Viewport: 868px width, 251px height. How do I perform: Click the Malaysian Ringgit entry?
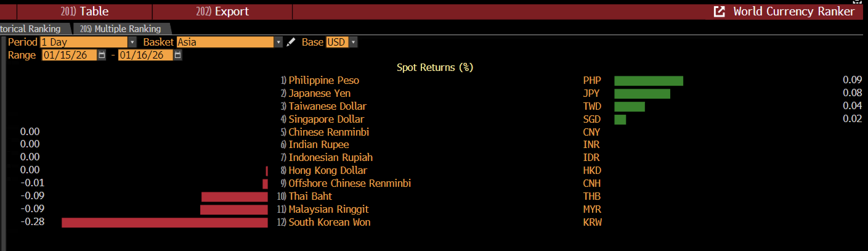[328, 209]
